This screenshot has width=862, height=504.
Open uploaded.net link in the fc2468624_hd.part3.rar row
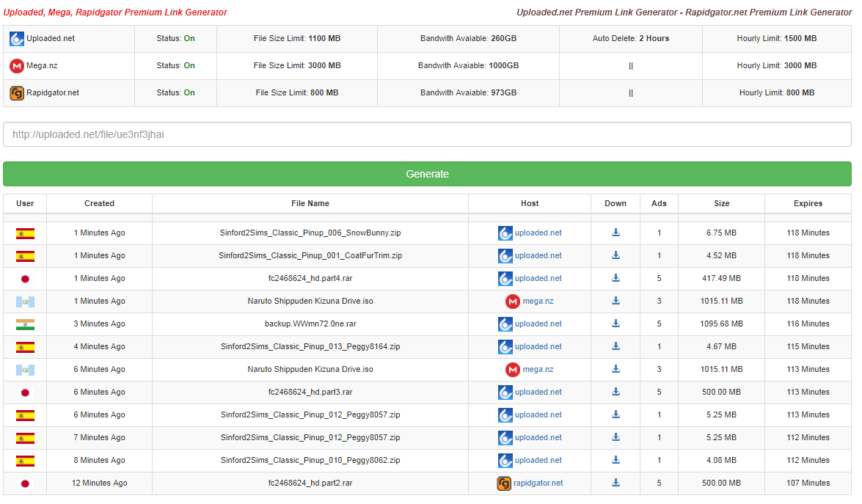click(x=538, y=392)
